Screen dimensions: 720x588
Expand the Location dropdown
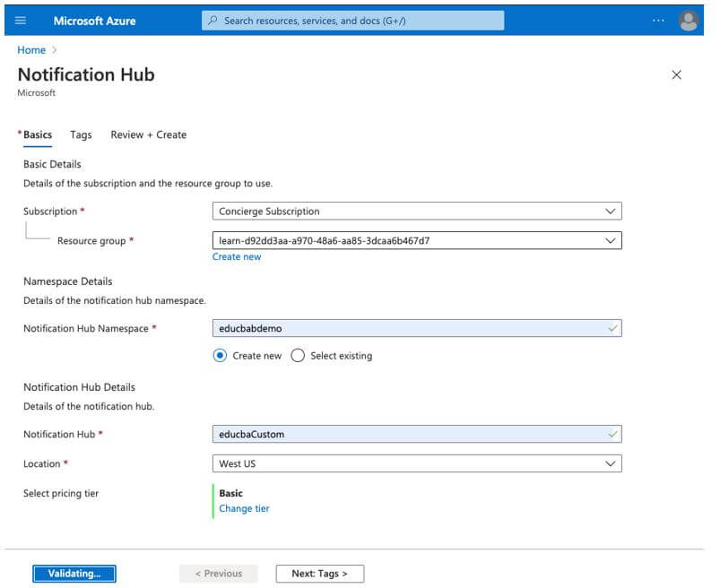click(417, 463)
